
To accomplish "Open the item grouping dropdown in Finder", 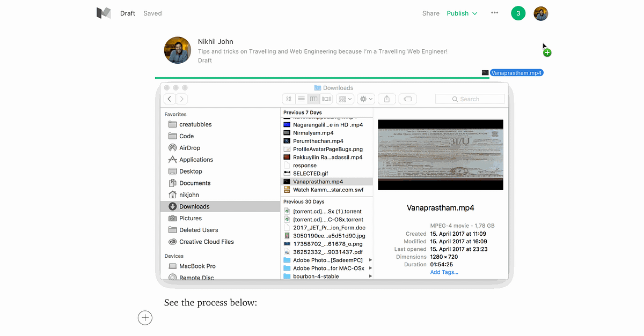I will (345, 99).
